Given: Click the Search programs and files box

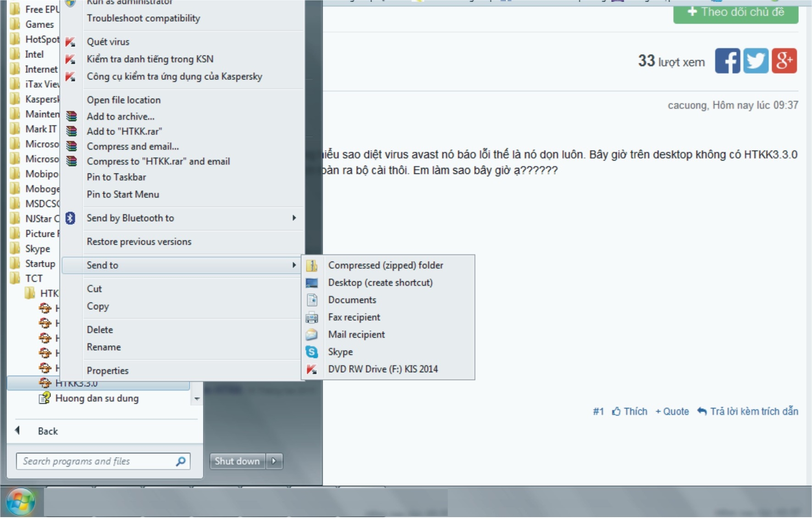Looking at the screenshot, I should click(97, 461).
